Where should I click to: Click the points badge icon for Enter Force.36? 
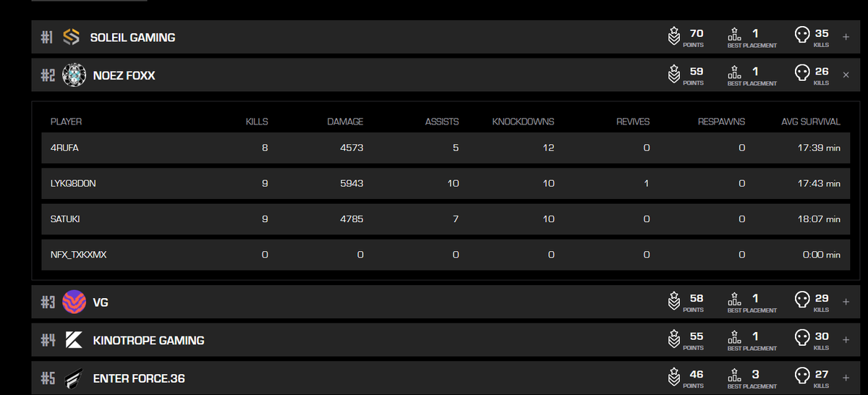[673, 377]
